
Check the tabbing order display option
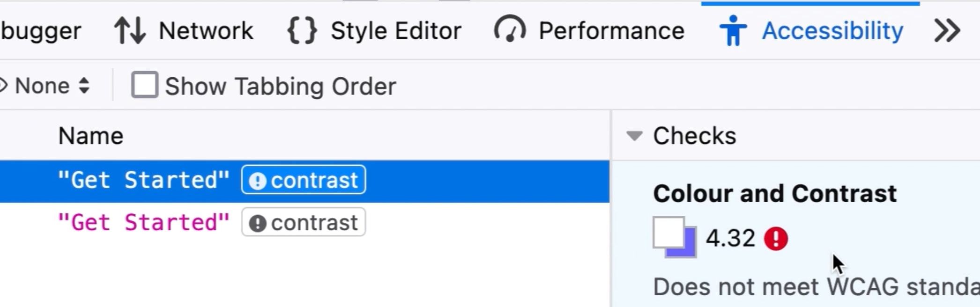click(x=145, y=85)
